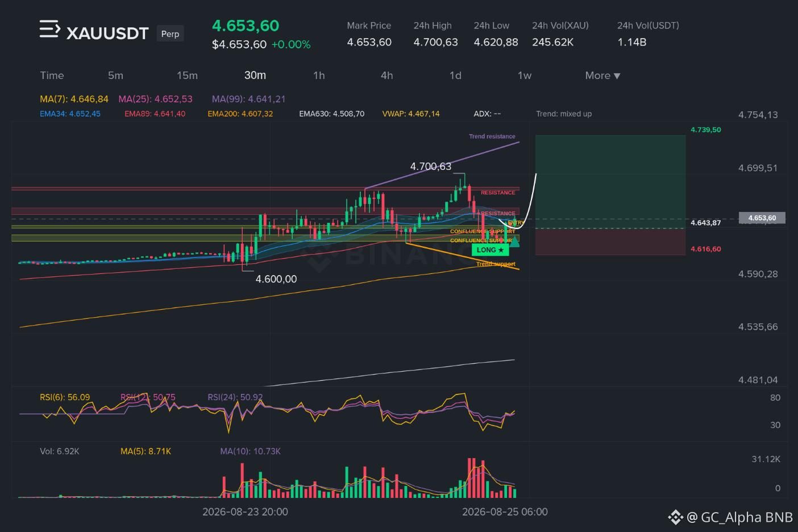Screen dimensions: 798x532
Task: Switch to the 1d interval
Action: click(x=455, y=76)
